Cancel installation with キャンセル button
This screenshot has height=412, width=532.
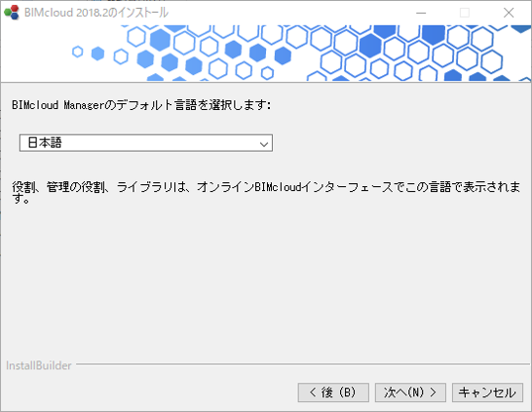(x=487, y=393)
